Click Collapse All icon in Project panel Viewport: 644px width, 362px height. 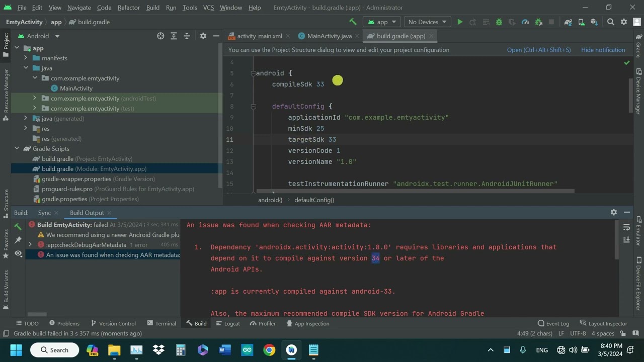187,36
